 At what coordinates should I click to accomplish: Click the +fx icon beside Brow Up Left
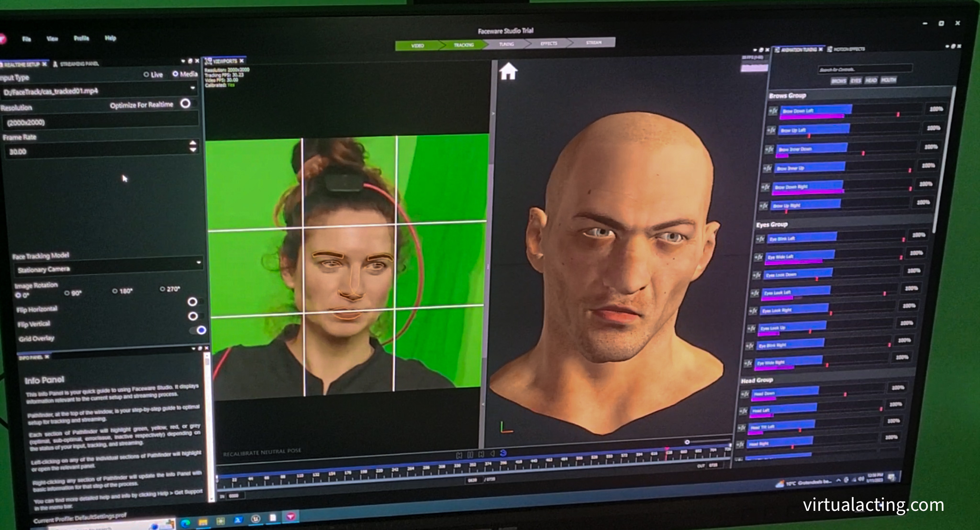coord(771,130)
